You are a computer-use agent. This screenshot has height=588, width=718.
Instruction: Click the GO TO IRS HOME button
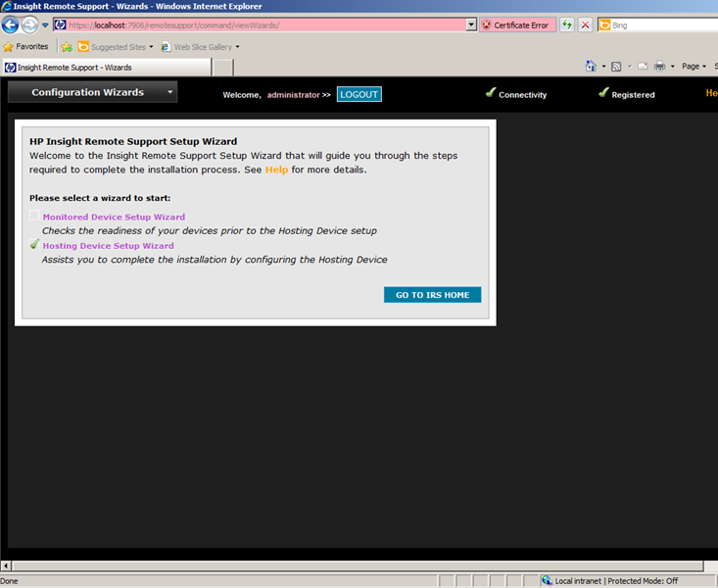pyautogui.click(x=432, y=295)
